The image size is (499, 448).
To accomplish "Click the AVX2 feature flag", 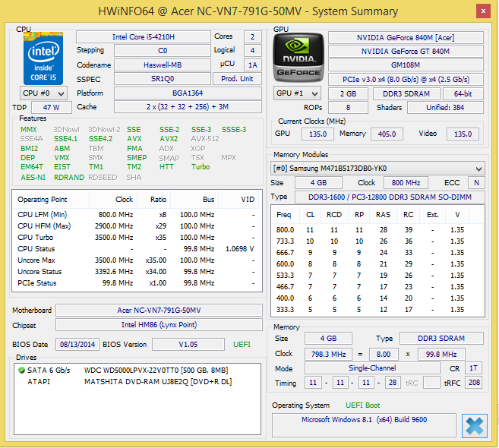I will (x=169, y=139).
